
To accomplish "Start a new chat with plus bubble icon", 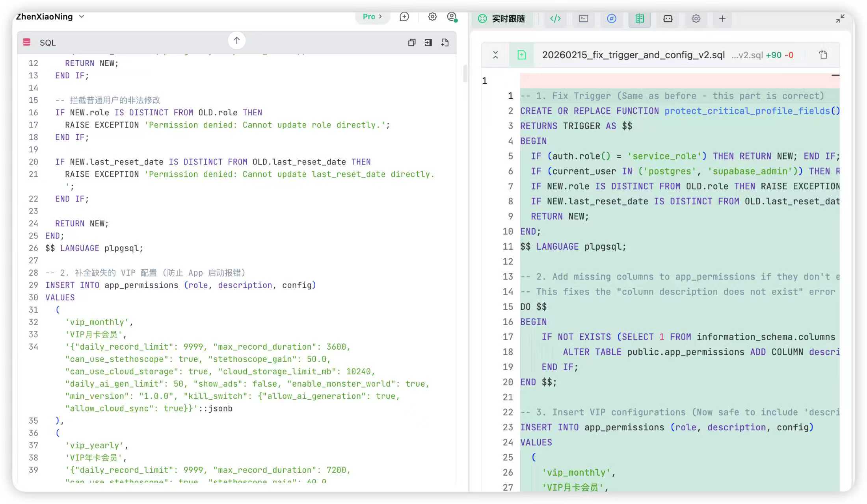I will coord(404,17).
